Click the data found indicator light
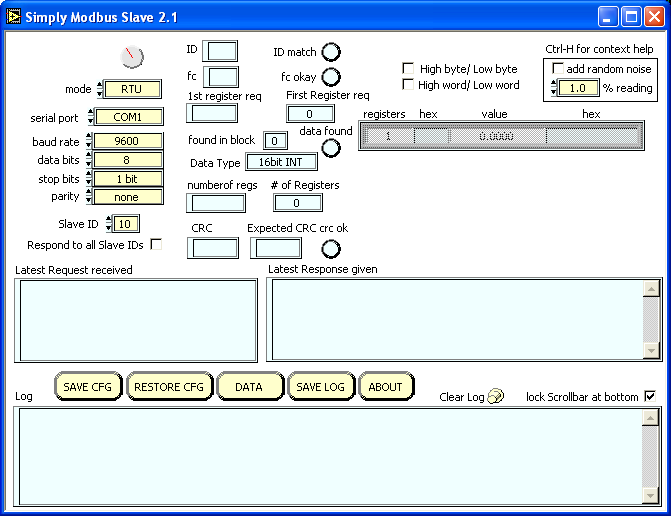 point(331,148)
